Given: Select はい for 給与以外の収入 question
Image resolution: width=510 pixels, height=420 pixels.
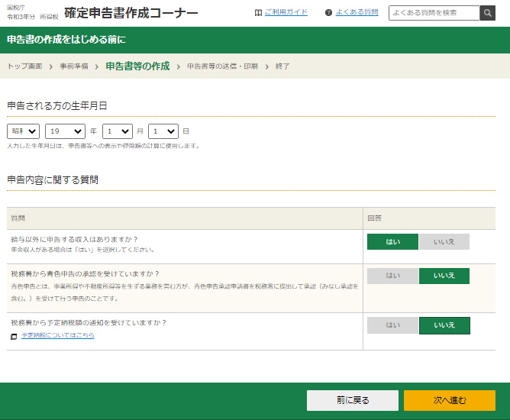Looking at the screenshot, I should tap(392, 241).
